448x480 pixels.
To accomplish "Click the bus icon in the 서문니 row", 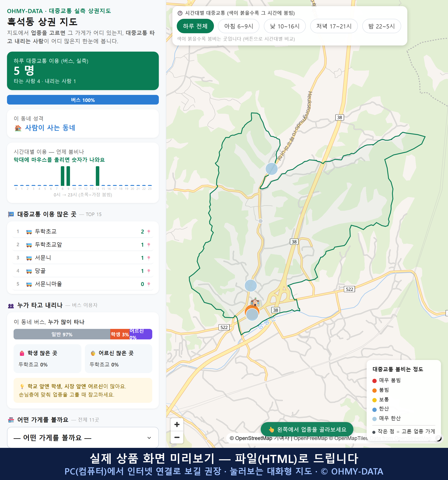I will click(x=29, y=258).
